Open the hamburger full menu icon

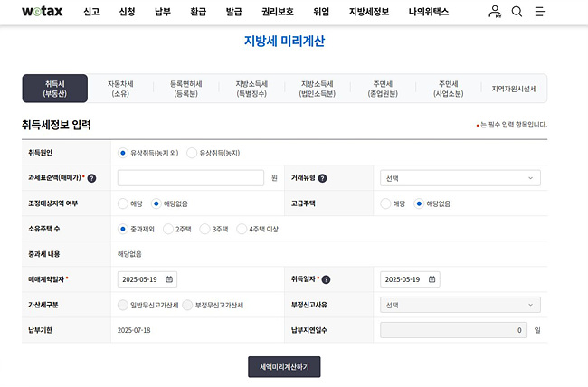tap(540, 12)
